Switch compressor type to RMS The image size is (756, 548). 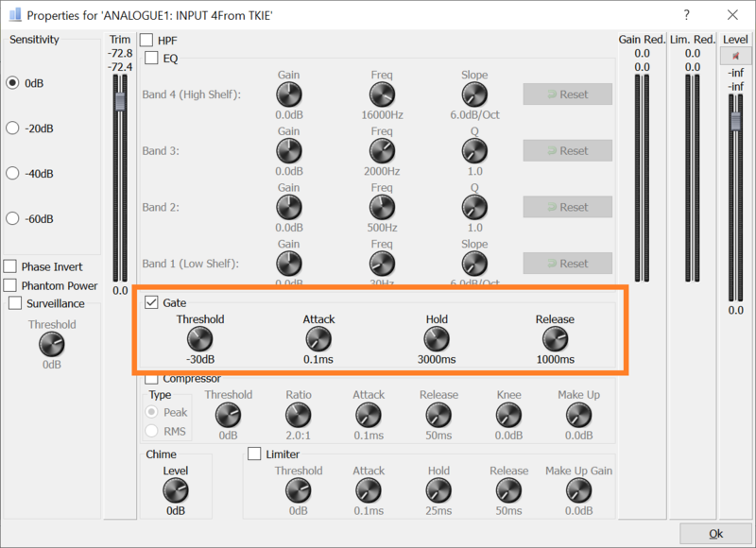(151, 432)
